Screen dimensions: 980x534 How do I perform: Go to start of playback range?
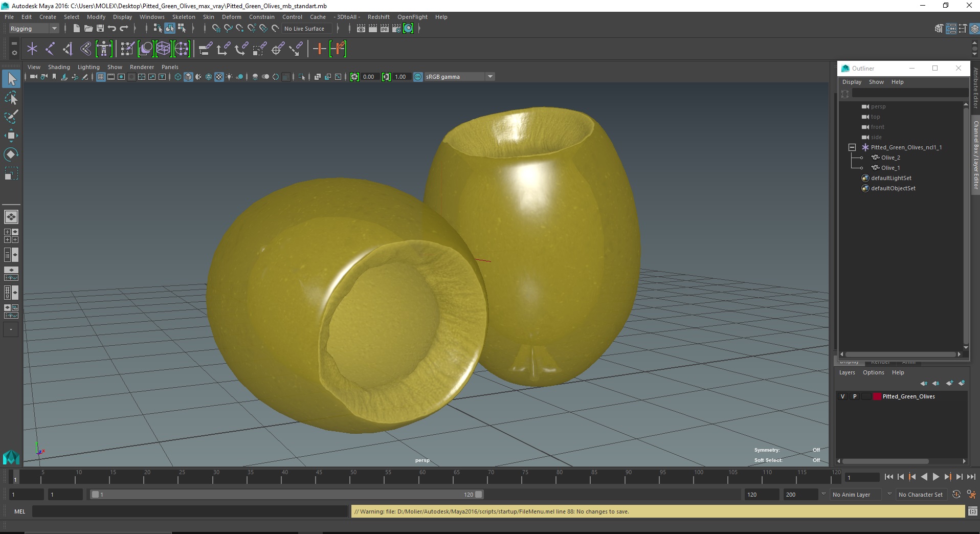click(x=889, y=477)
